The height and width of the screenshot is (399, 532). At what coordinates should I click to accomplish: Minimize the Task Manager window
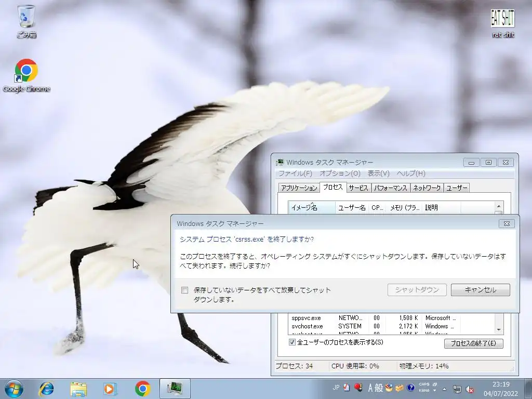pos(471,163)
